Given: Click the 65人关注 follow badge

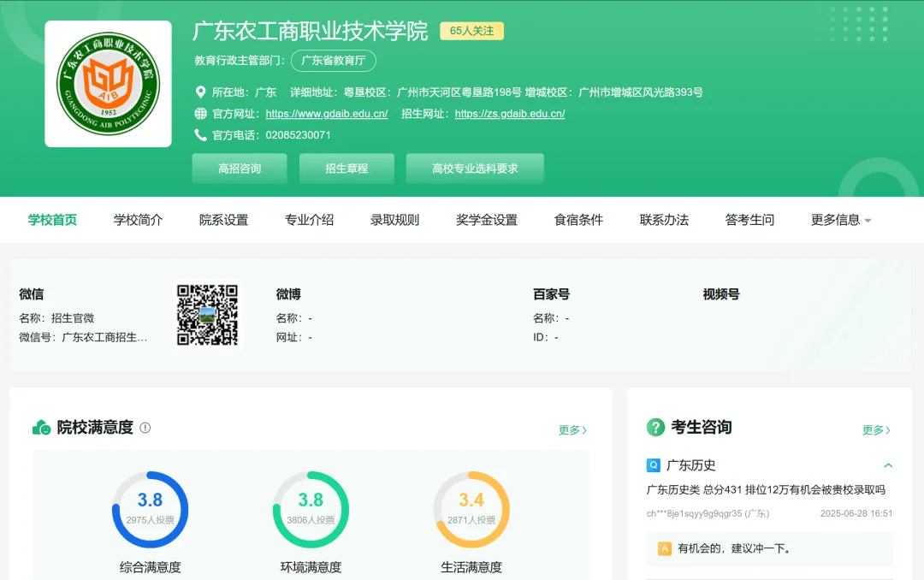Looking at the screenshot, I should 471,31.
